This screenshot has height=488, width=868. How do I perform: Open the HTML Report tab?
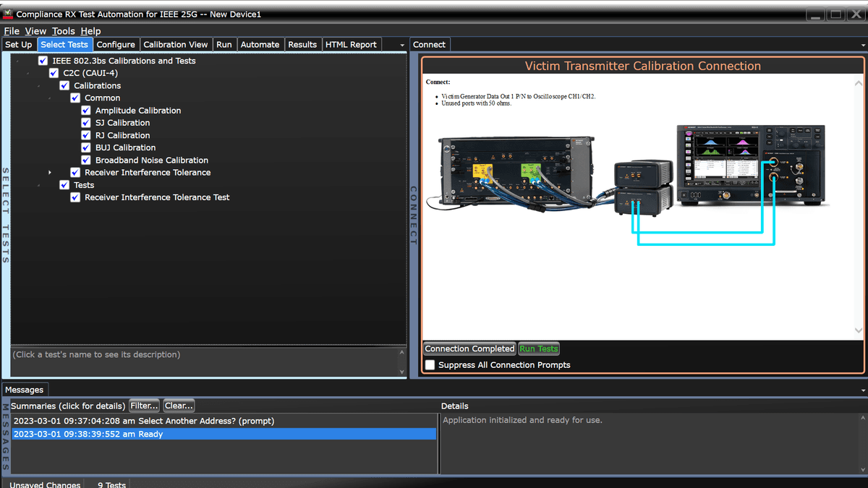(x=351, y=44)
